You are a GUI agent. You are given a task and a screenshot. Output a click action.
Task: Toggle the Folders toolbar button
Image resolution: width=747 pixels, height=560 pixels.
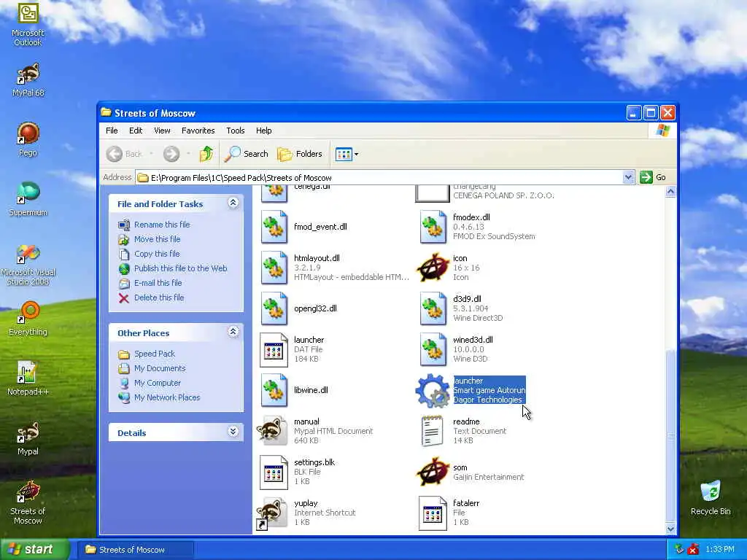[300, 154]
